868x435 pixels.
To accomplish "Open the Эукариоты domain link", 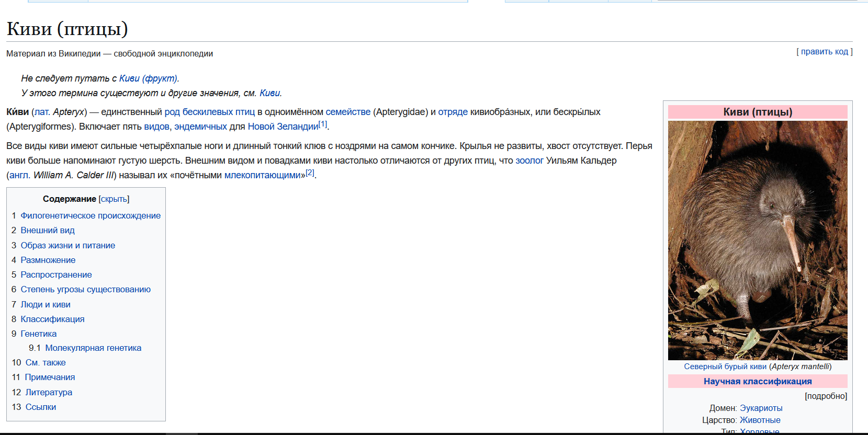I will tap(761, 408).
